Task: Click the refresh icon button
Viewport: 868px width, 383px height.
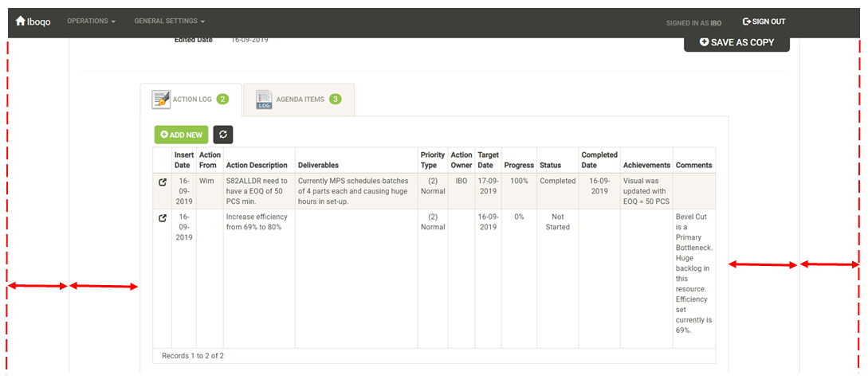Action: tap(223, 135)
